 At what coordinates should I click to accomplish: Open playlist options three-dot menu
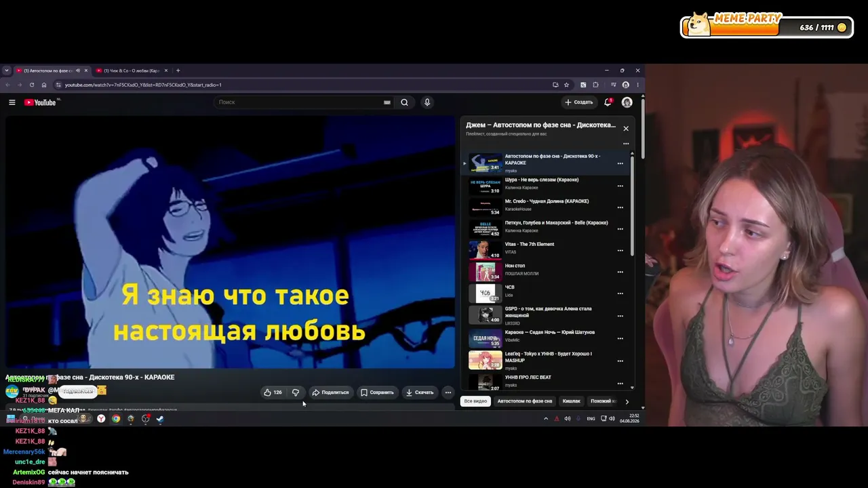pos(626,144)
